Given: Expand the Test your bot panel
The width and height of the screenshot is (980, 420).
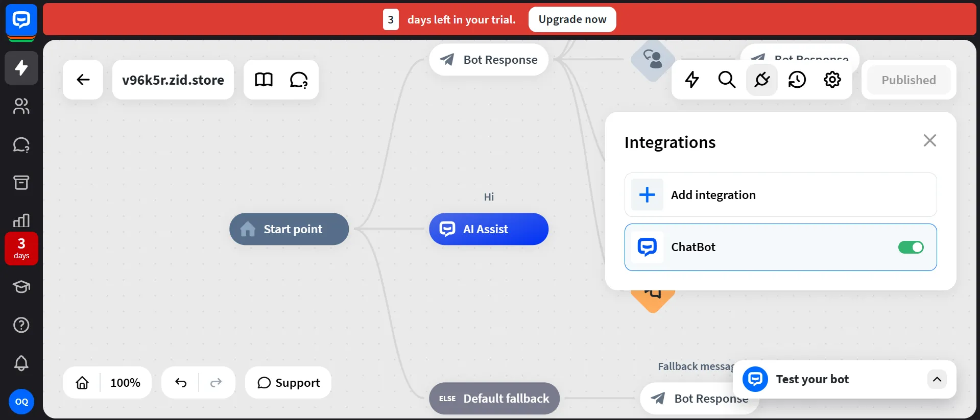Looking at the screenshot, I should (937, 379).
